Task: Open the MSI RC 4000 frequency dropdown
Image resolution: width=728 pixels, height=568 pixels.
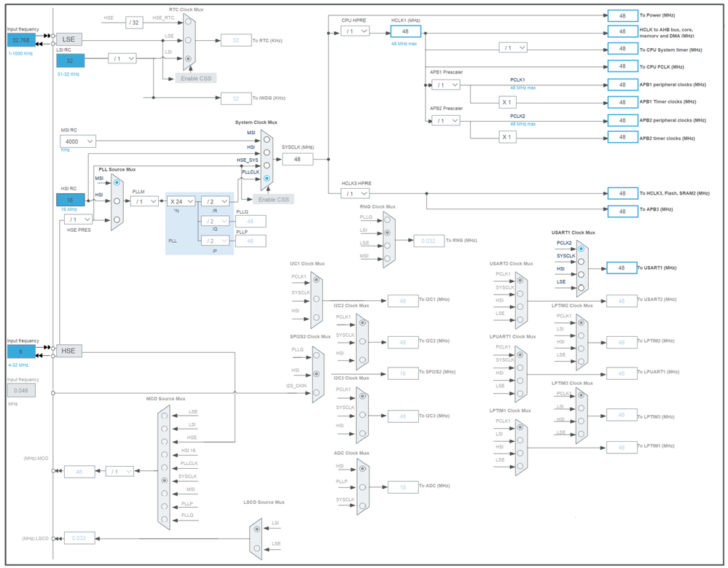Action: [78, 141]
